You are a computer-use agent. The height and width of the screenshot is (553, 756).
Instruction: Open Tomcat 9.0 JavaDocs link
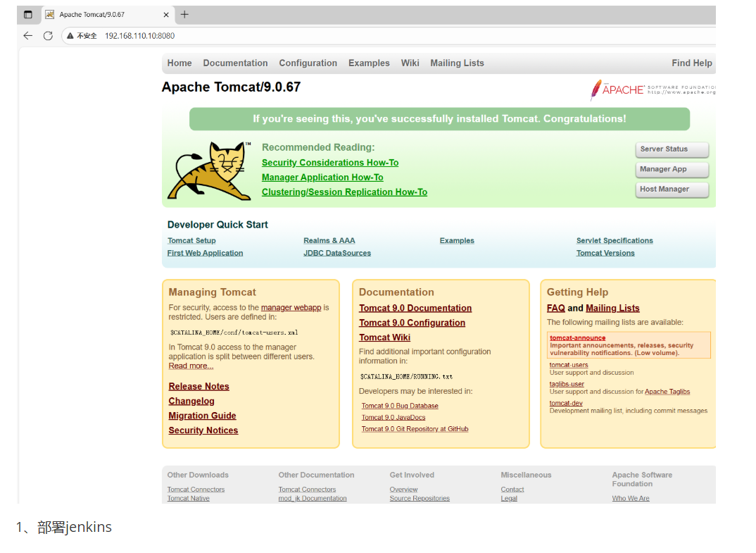tap(393, 418)
